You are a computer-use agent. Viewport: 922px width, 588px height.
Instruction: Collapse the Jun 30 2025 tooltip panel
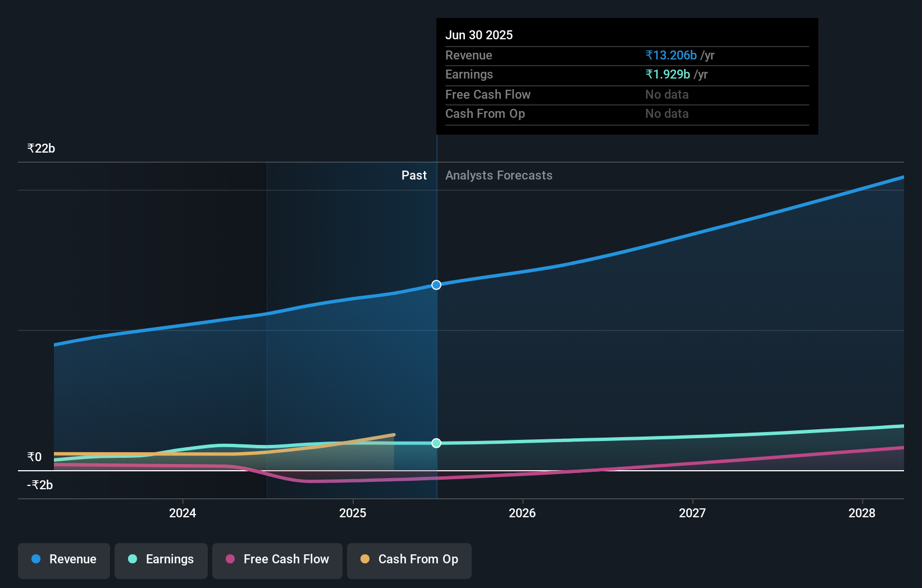(480, 35)
